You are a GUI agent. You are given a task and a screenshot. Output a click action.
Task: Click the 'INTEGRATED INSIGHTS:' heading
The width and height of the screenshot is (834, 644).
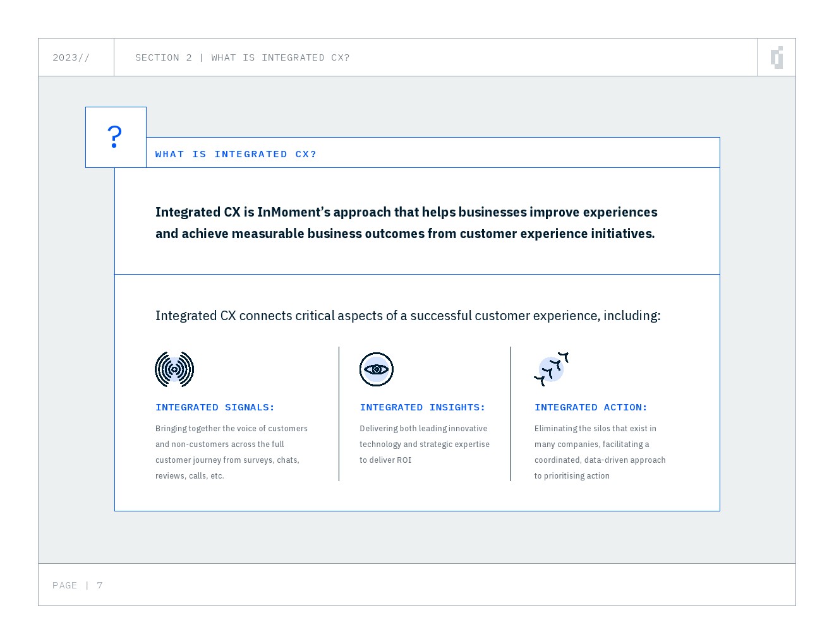click(423, 407)
